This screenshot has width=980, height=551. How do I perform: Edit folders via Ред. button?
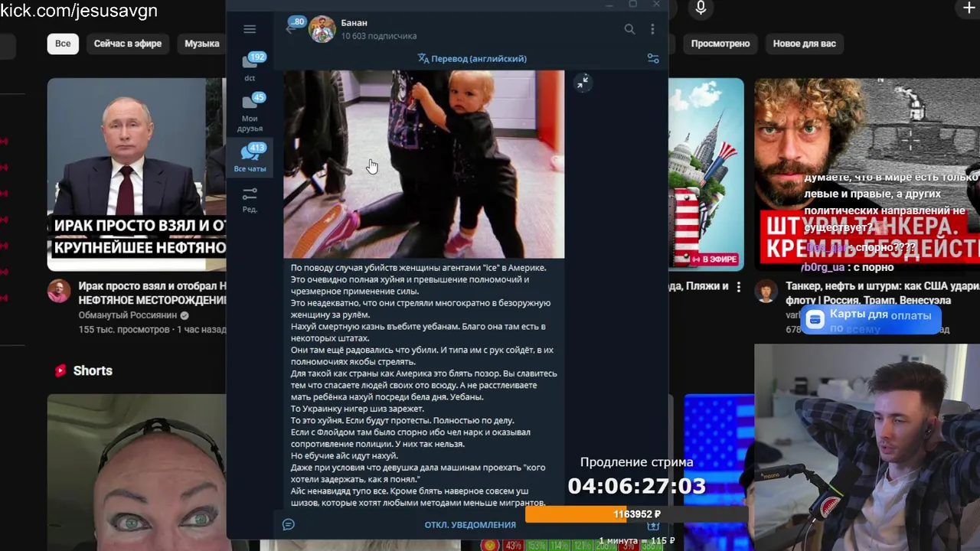point(250,199)
